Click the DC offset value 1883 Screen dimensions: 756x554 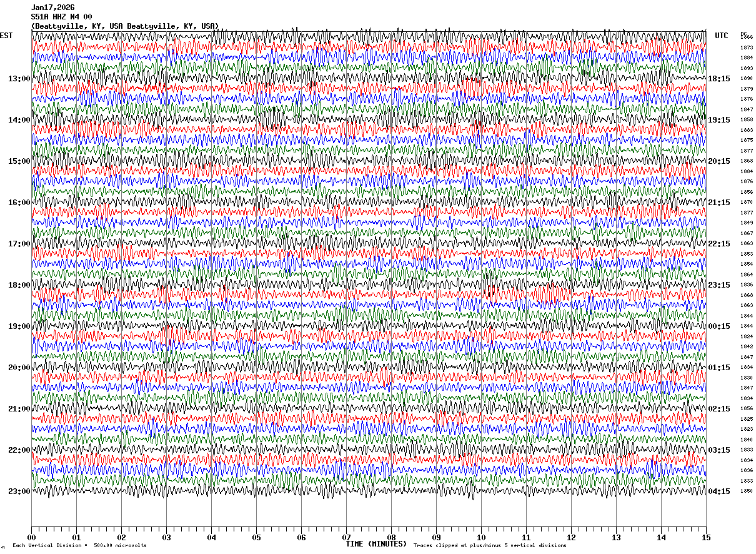[x=746, y=130]
